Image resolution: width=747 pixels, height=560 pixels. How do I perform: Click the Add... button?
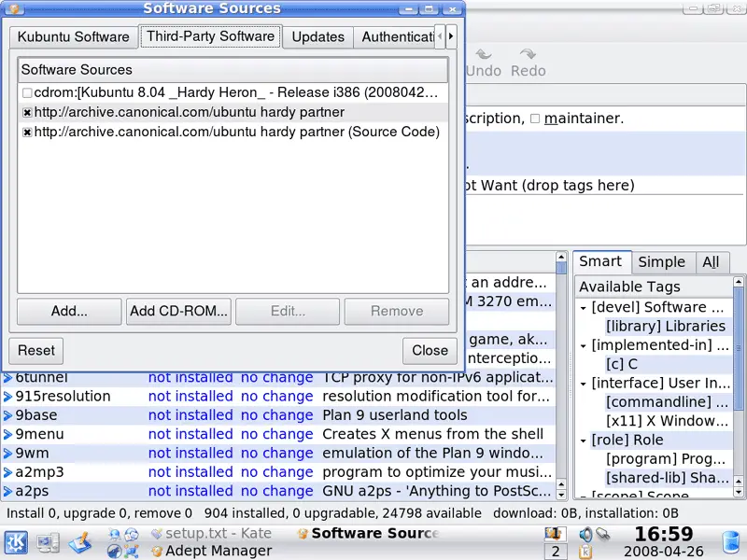(x=69, y=311)
